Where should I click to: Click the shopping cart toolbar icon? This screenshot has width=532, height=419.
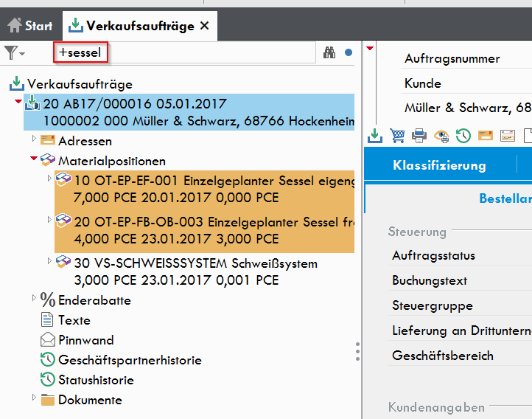tap(397, 136)
